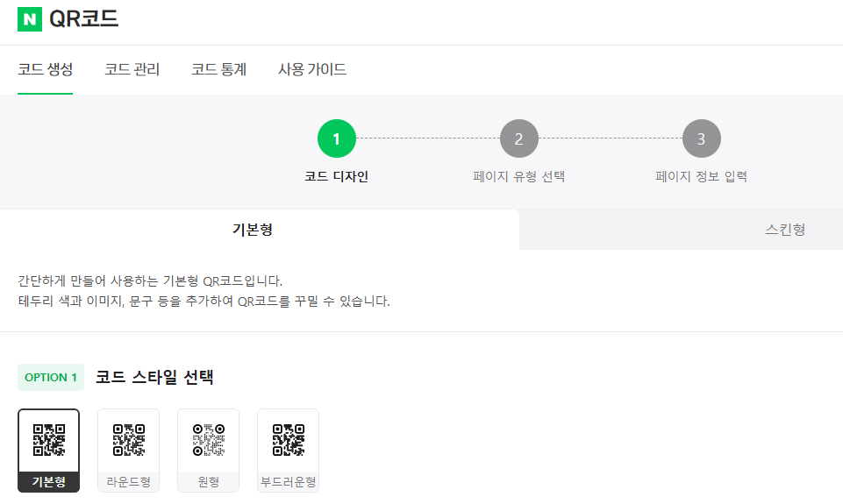Select the 라운드형 QR code style

coord(128,451)
